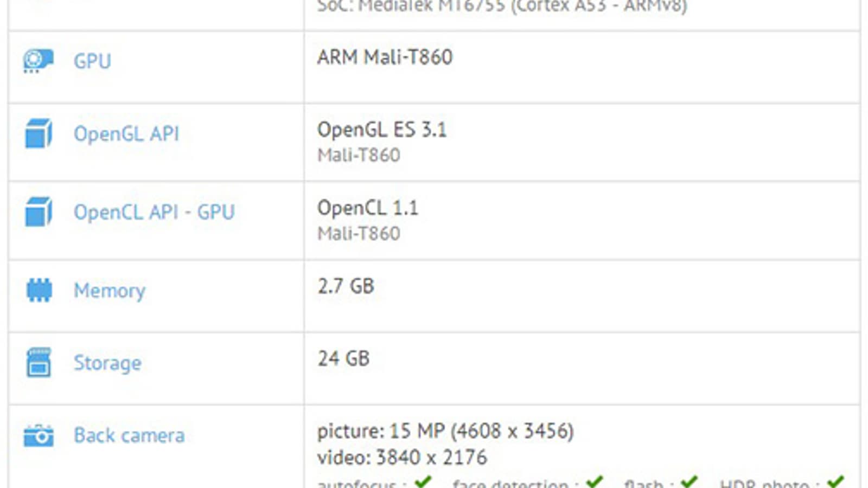
Task: Click the Storage SD card icon
Action: click(x=39, y=362)
